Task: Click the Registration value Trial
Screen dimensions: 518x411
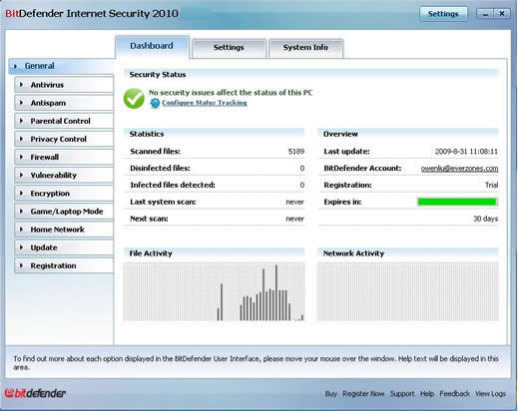Action: coord(491,185)
